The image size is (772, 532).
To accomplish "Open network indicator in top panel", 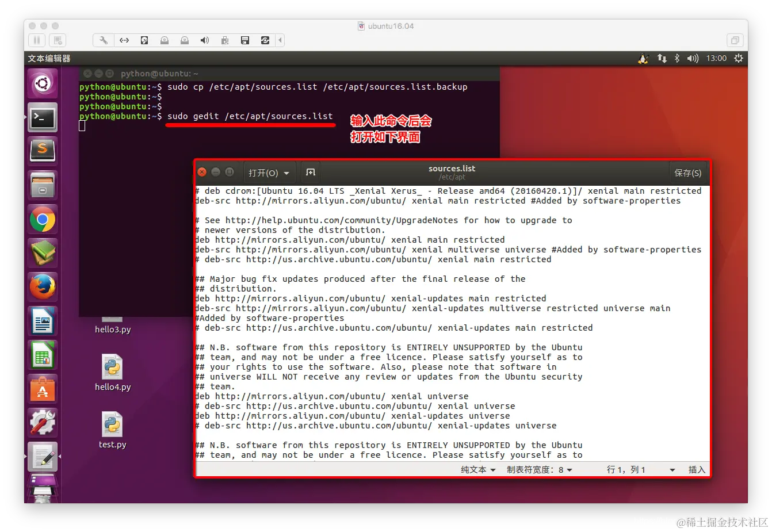I will click(x=662, y=58).
